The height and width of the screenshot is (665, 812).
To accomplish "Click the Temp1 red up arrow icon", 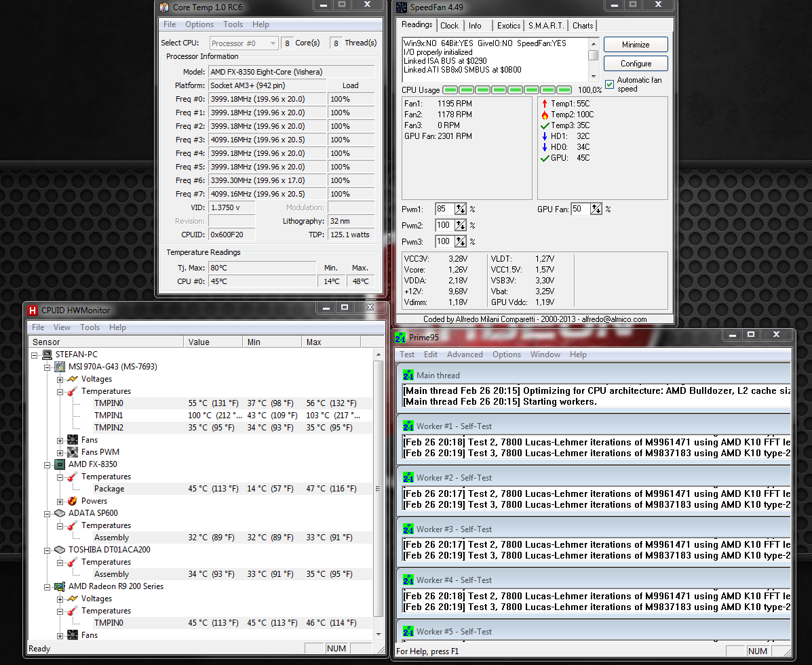I will tap(545, 104).
